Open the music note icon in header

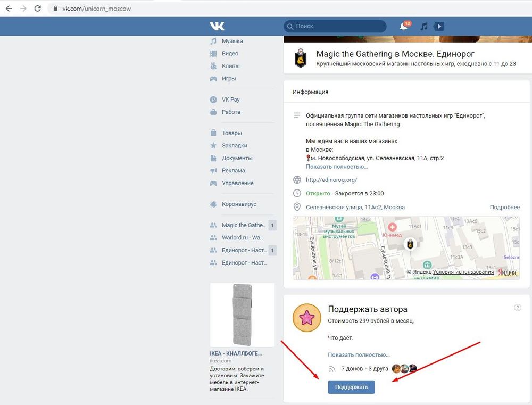click(x=424, y=26)
